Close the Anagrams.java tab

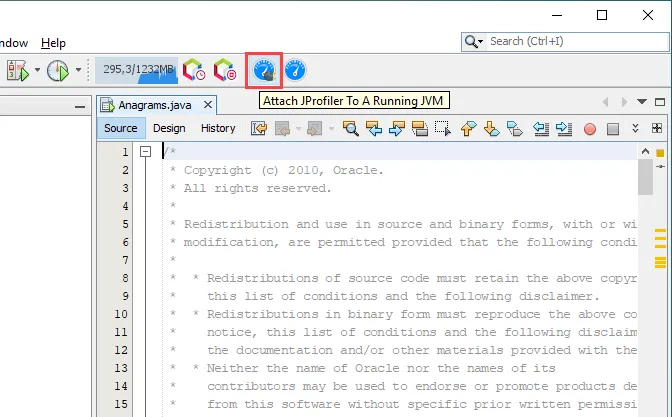pos(208,105)
